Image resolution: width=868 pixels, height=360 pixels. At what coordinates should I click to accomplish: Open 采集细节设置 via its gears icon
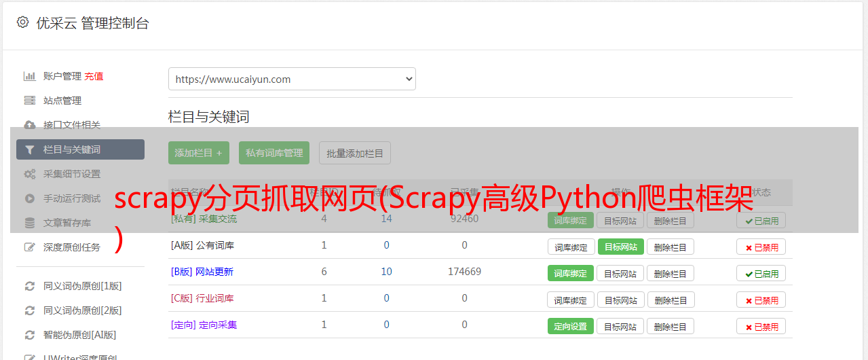pos(30,174)
